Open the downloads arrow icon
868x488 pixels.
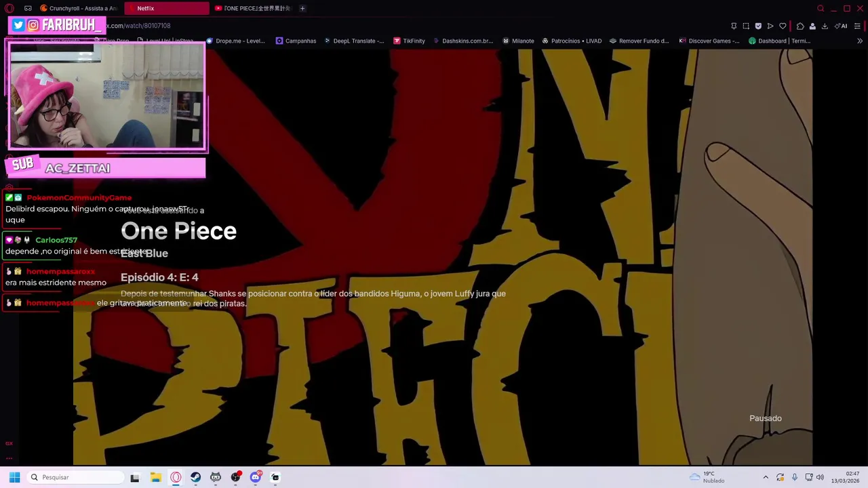pyautogui.click(x=825, y=26)
